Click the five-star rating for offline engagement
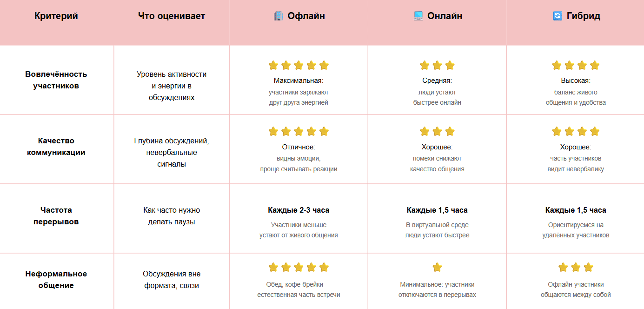The height and width of the screenshot is (309, 644). (x=299, y=65)
